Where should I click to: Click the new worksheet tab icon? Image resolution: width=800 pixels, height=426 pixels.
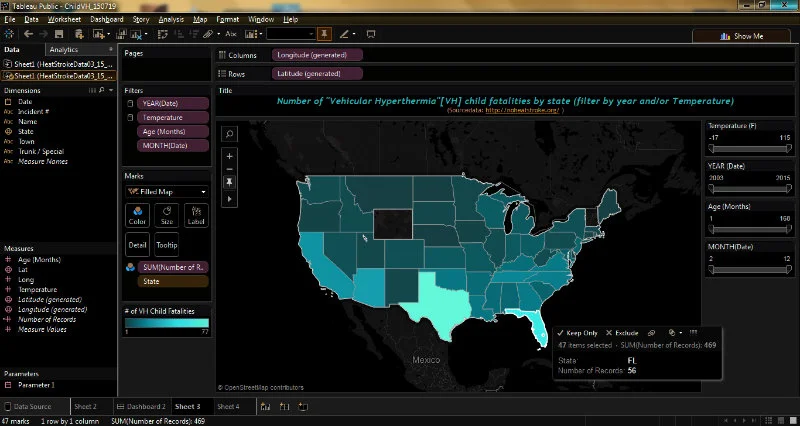(265, 407)
